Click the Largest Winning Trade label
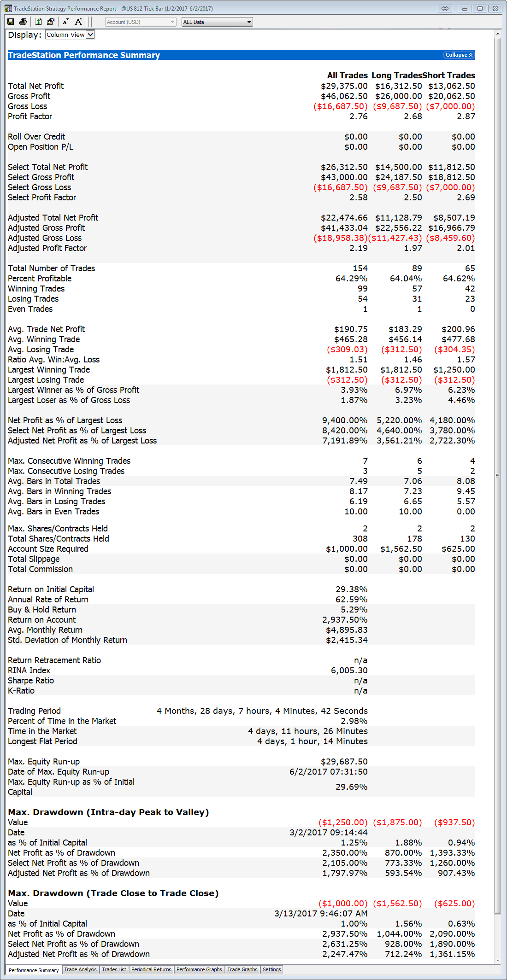 49,370
